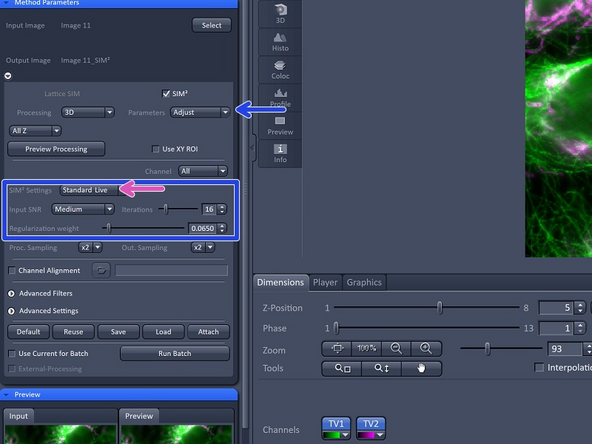Open the Info view tab
592x444 pixels.
(x=280, y=153)
